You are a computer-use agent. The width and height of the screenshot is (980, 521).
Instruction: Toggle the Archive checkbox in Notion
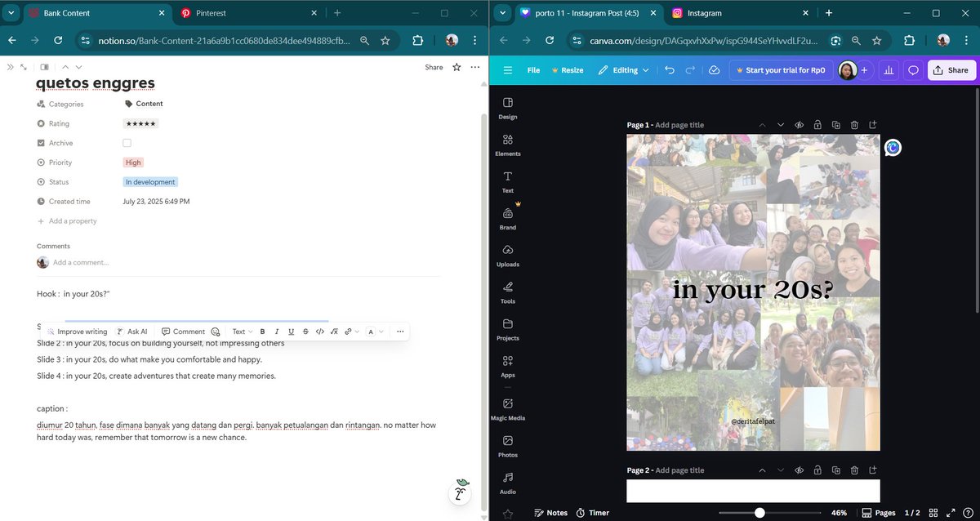point(127,142)
